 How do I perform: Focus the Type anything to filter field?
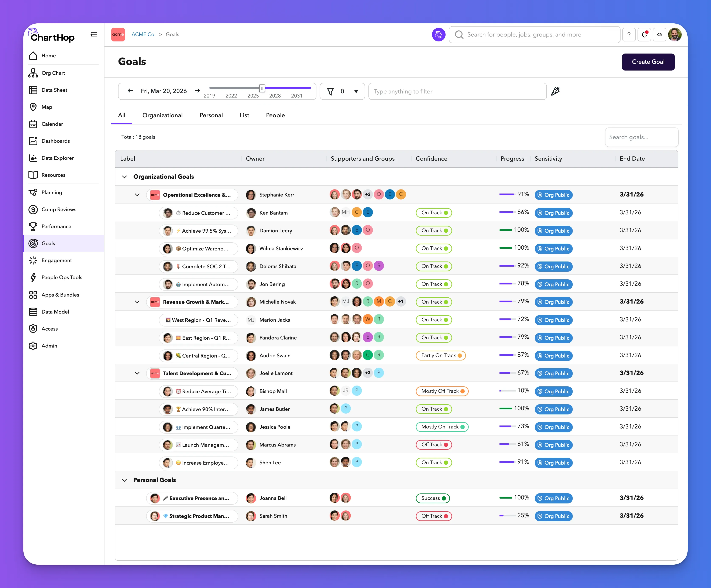457,91
